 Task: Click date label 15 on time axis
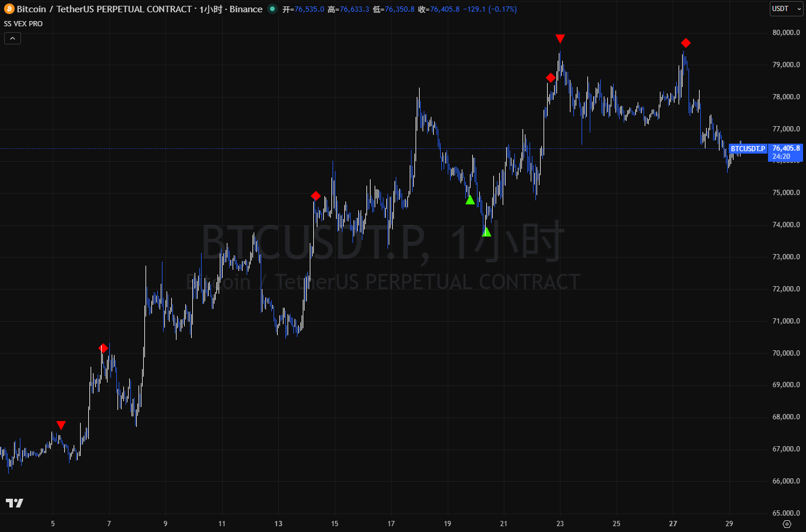click(x=334, y=524)
